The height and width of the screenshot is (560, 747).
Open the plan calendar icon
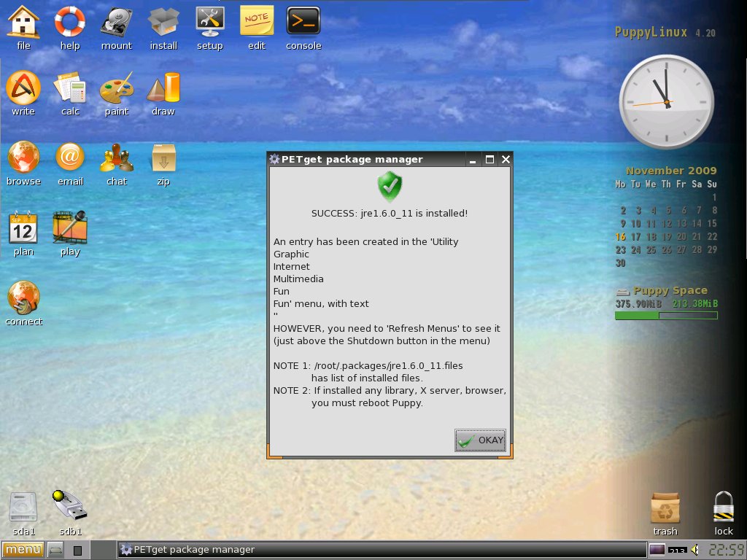click(x=23, y=228)
